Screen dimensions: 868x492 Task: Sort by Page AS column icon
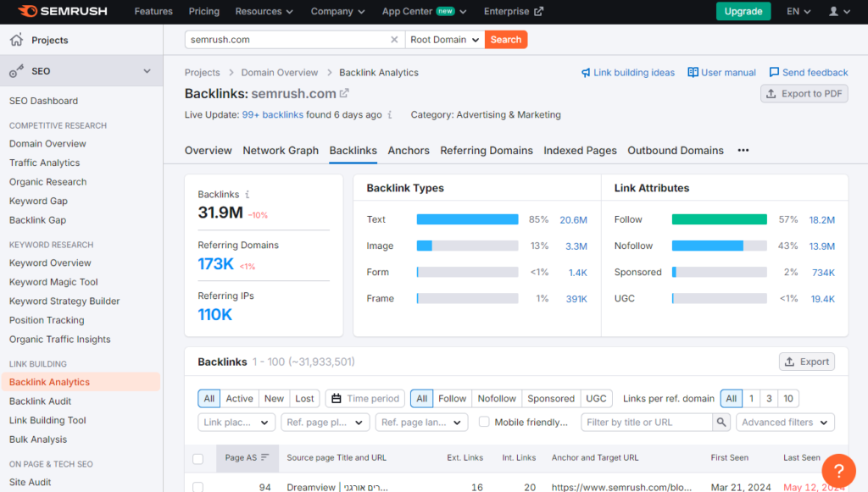coord(265,457)
